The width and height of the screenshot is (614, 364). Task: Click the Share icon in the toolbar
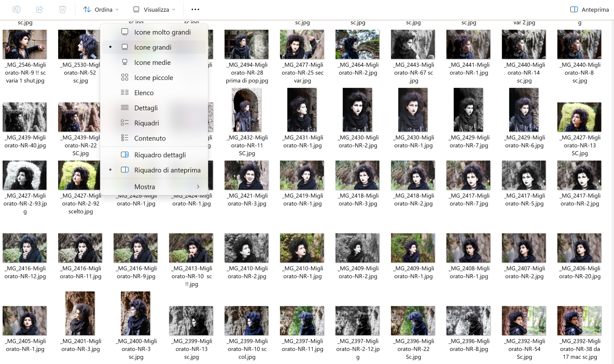tap(39, 9)
